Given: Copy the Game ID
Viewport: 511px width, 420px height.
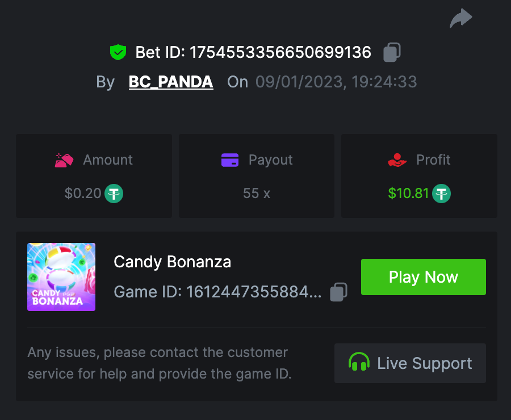Looking at the screenshot, I should click(338, 292).
